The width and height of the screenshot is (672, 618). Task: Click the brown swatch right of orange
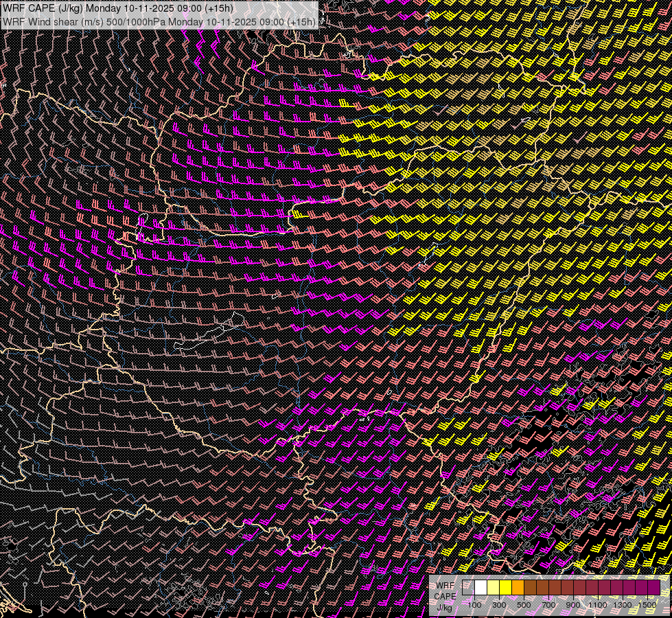[x=530, y=587]
